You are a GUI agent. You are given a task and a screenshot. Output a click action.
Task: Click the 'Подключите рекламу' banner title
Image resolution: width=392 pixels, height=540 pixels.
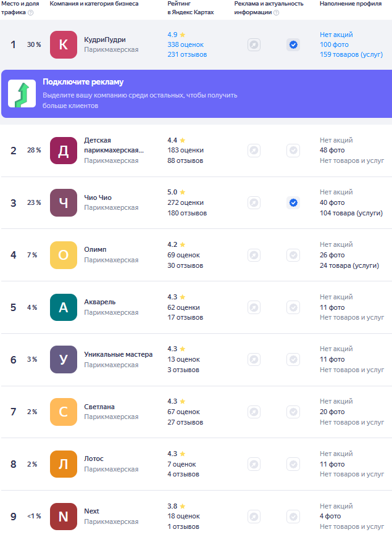click(x=83, y=82)
